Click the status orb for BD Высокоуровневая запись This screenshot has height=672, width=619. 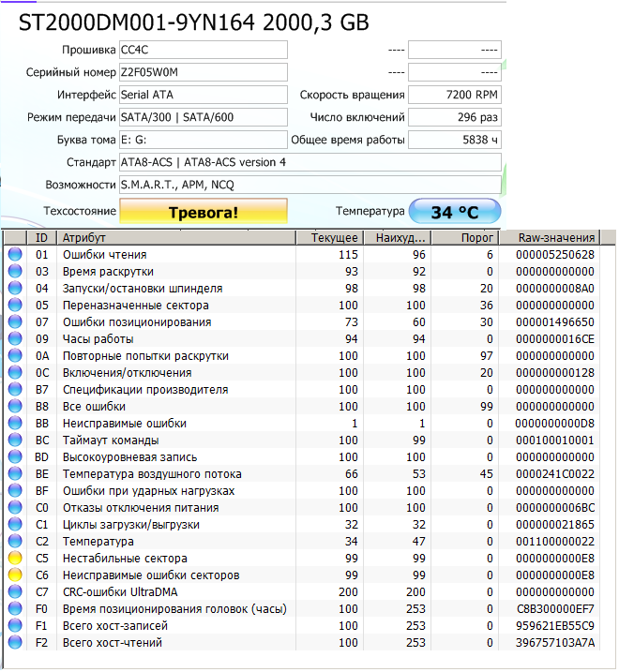pos(15,457)
